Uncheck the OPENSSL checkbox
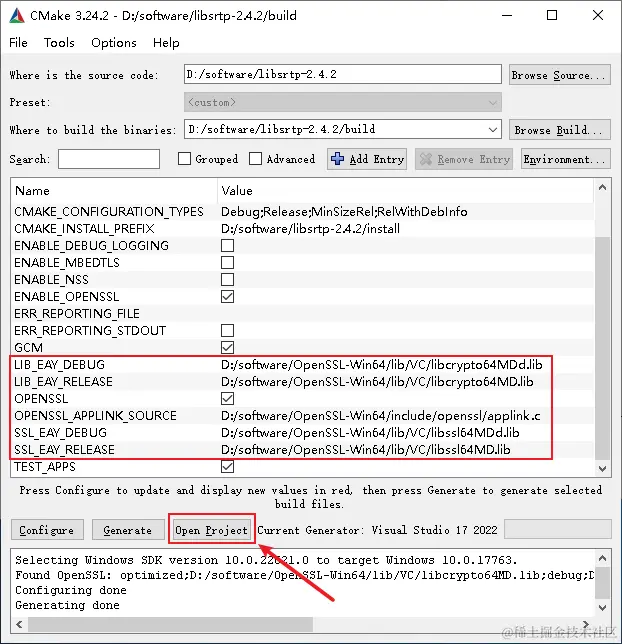 point(228,399)
